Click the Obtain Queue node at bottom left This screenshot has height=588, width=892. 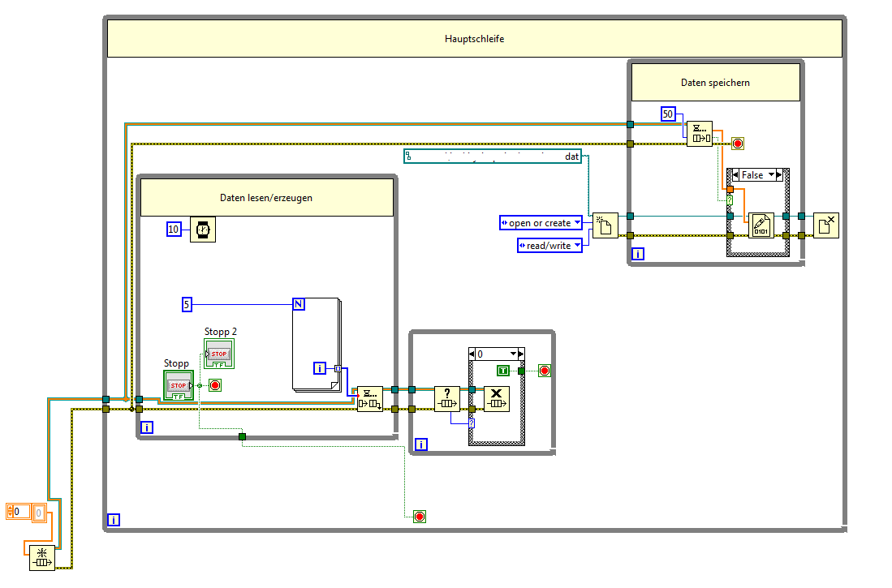click(42, 558)
